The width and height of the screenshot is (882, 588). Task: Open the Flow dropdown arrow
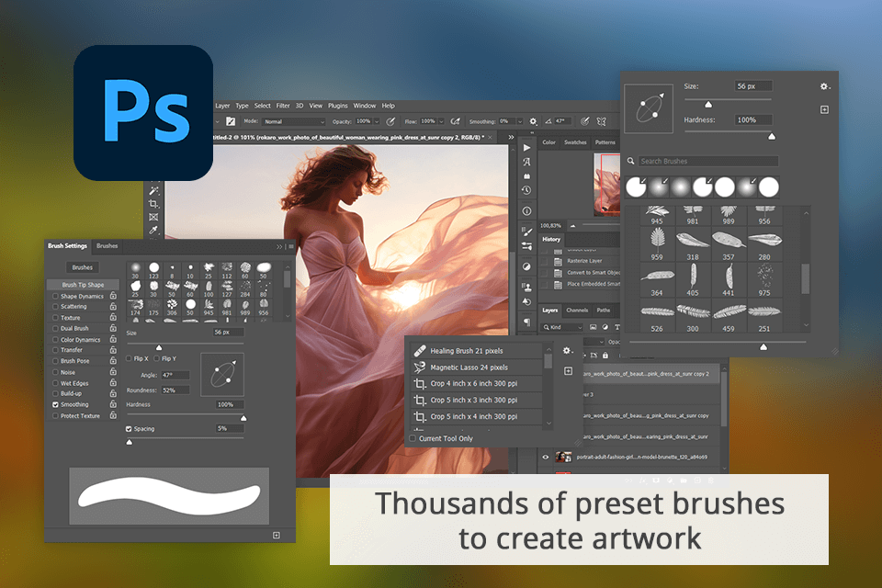442,121
